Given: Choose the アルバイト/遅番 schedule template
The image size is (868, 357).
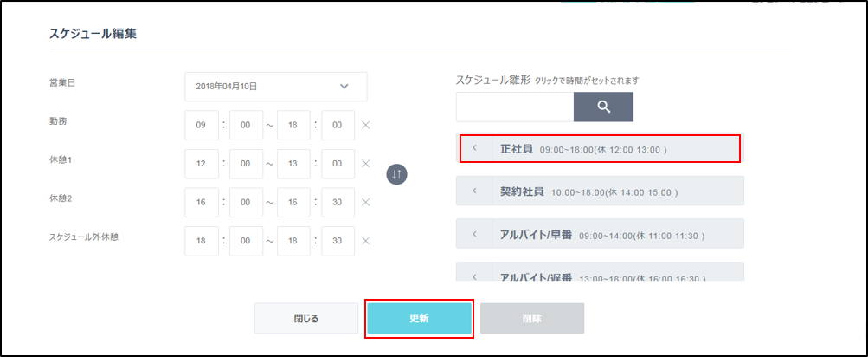Looking at the screenshot, I should click(606, 274).
